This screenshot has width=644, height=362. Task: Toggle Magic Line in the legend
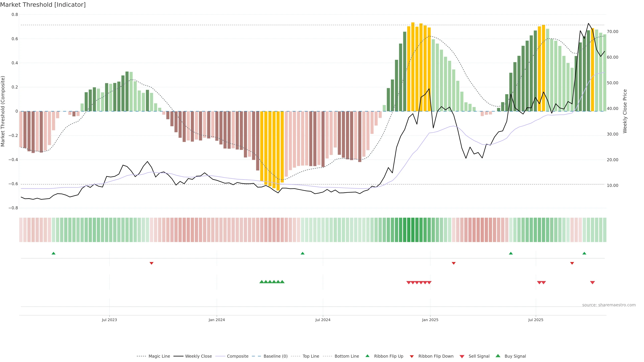[x=159, y=356]
